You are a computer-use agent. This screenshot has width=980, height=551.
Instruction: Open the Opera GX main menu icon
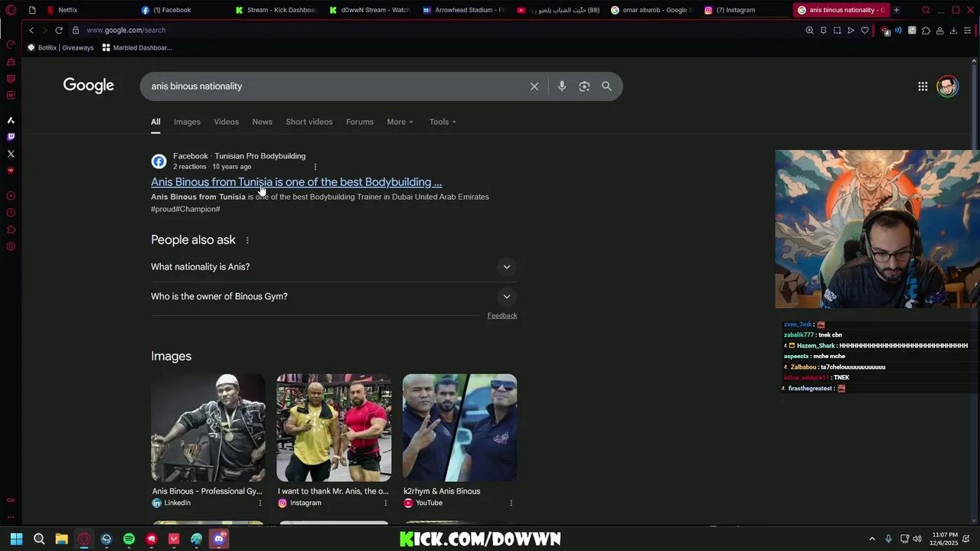point(11,10)
